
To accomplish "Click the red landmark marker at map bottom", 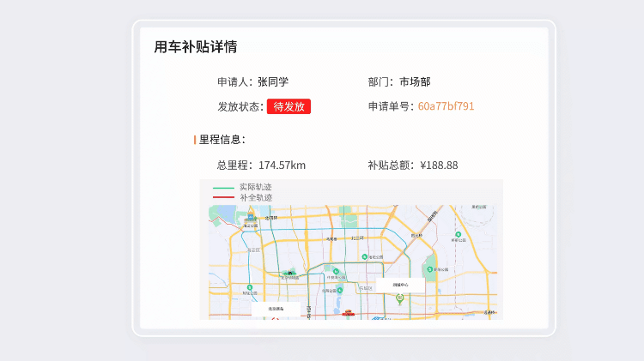I will pos(349,313).
